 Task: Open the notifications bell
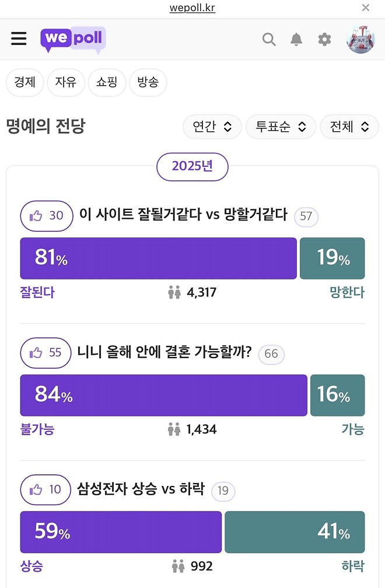[x=296, y=39]
